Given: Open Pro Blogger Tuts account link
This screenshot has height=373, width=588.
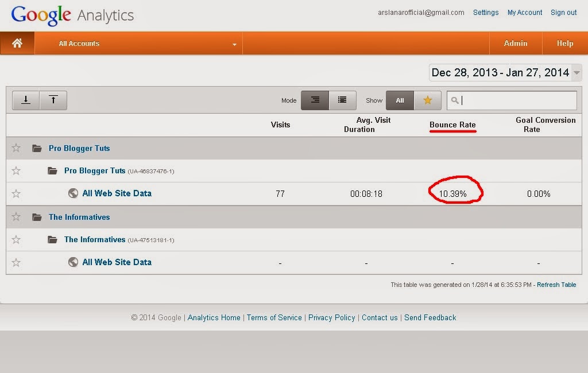Looking at the screenshot, I should (79, 149).
